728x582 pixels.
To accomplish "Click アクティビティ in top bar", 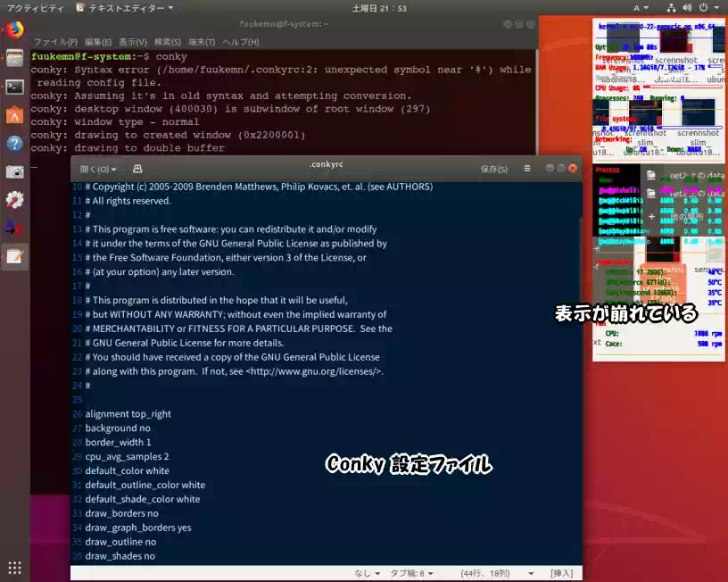I will click(x=36, y=8).
